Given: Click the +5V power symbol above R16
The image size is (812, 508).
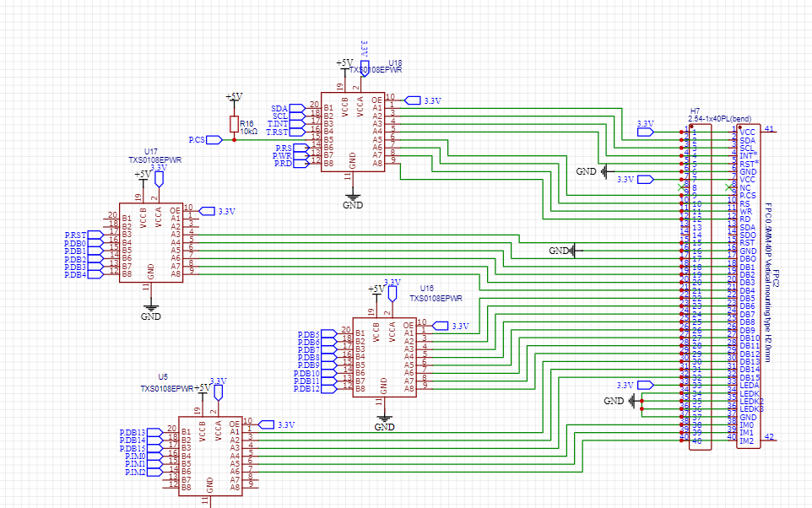Looking at the screenshot, I should (234, 97).
